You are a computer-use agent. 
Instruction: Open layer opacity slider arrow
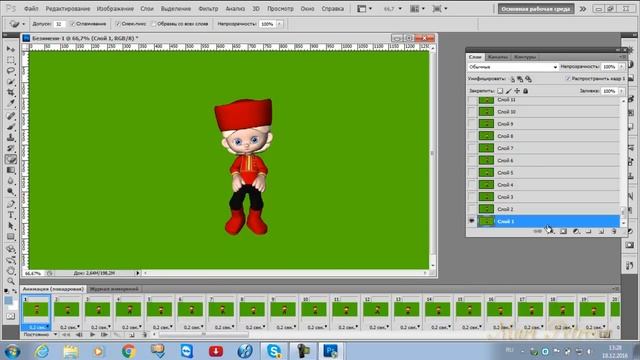pyautogui.click(x=622, y=67)
